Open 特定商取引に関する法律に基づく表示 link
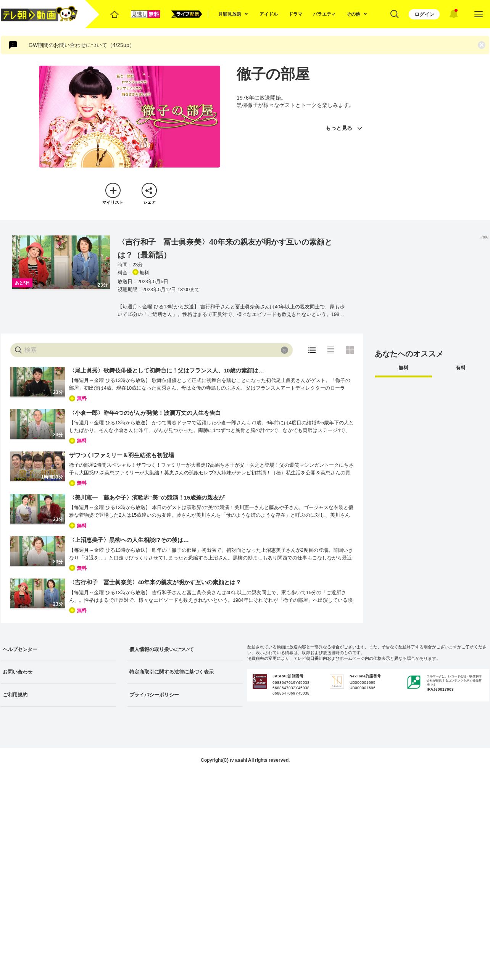490x980 pixels. tap(185, 672)
